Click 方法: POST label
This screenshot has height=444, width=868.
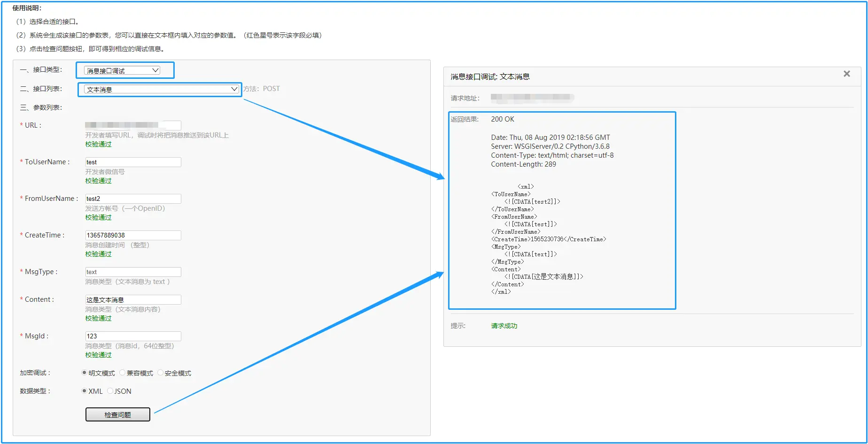pos(262,89)
